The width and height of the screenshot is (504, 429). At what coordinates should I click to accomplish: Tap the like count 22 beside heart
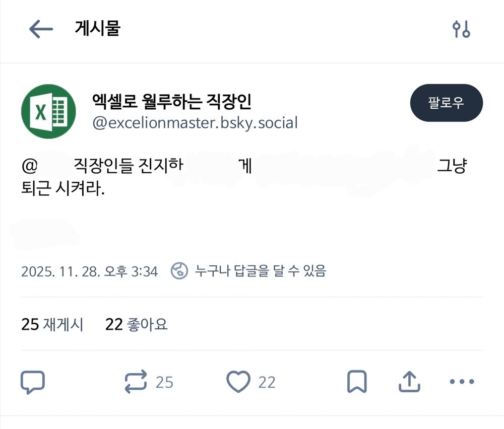(267, 383)
